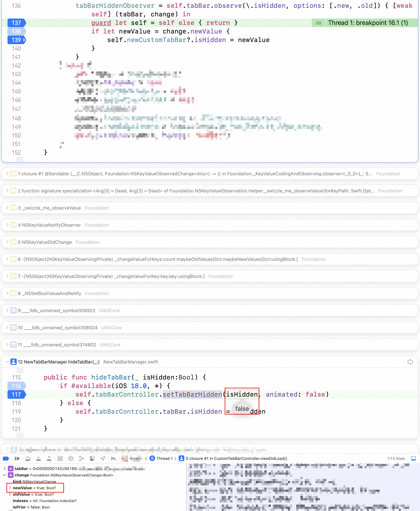Click the setTabBarHidden method call
Screen dimensions: 420x511
[192, 394]
